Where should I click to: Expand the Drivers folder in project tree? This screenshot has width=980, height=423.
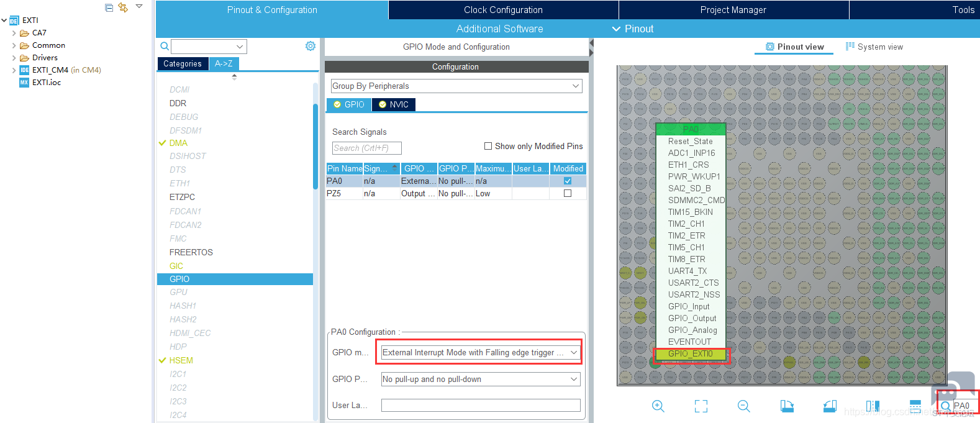click(x=14, y=58)
